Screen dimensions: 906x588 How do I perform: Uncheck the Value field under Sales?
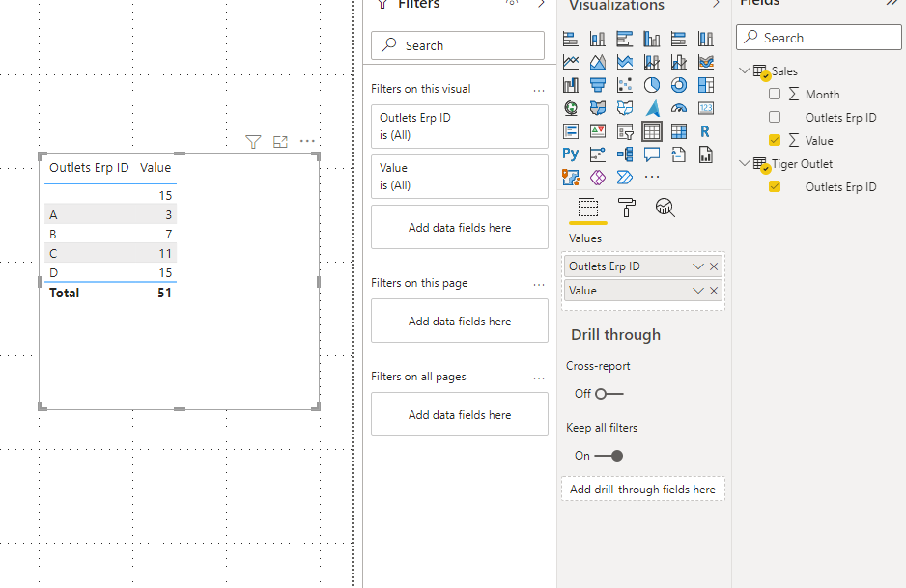coord(775,140)
